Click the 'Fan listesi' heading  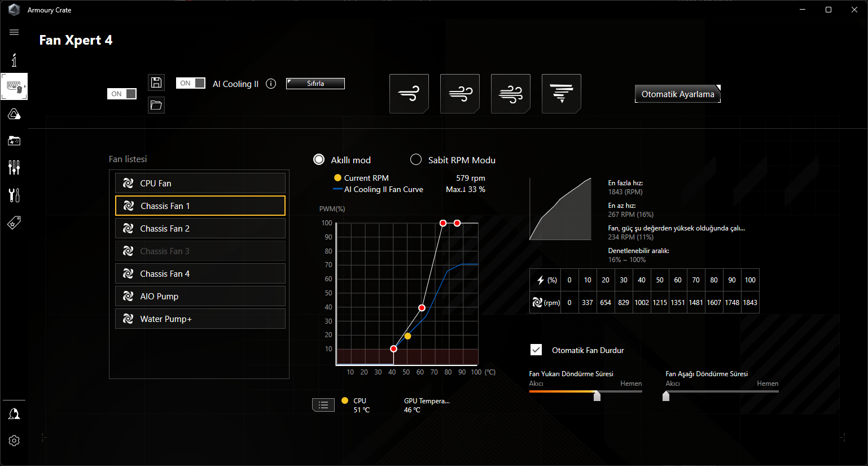pyautogui.click(x=128, y=159)
